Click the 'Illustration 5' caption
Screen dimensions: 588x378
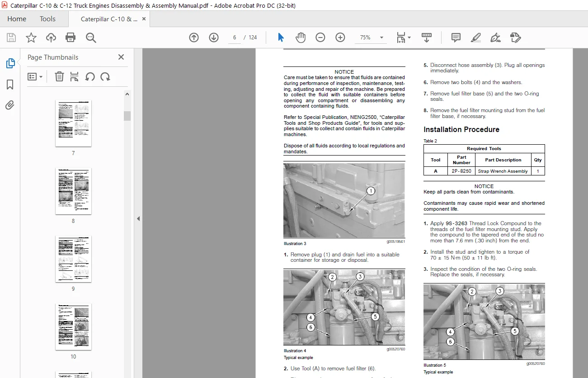point(435,365)
